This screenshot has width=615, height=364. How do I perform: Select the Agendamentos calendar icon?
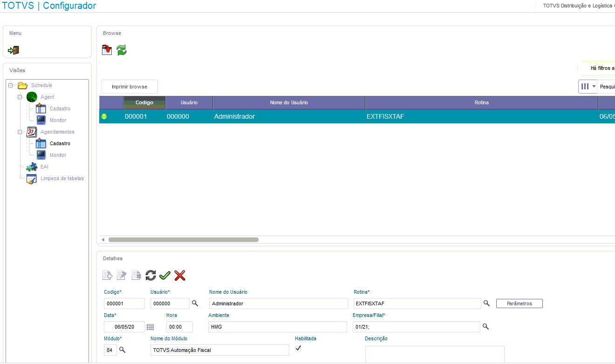(x=32, y=132)
